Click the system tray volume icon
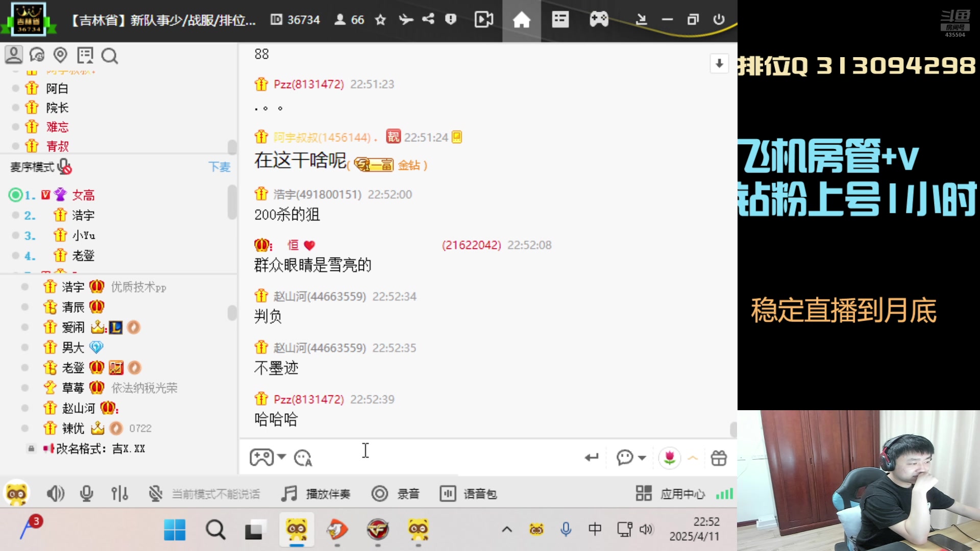 point(646,529)
